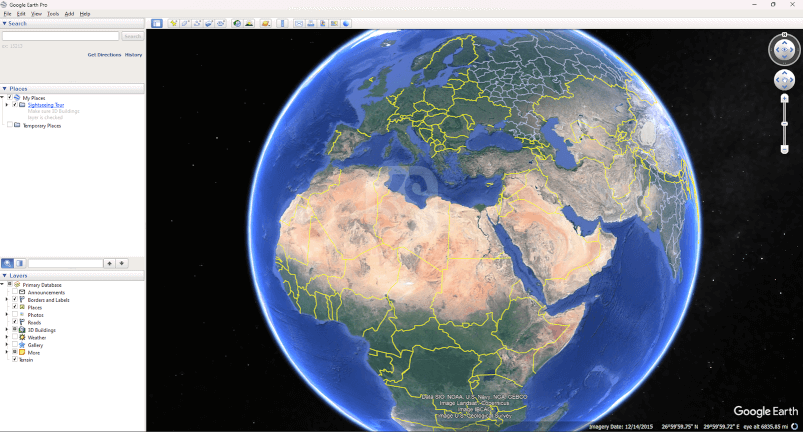Screen dimensions: 803x432
Task: Open the planets switcher icon
Action: tap(265, 24)
